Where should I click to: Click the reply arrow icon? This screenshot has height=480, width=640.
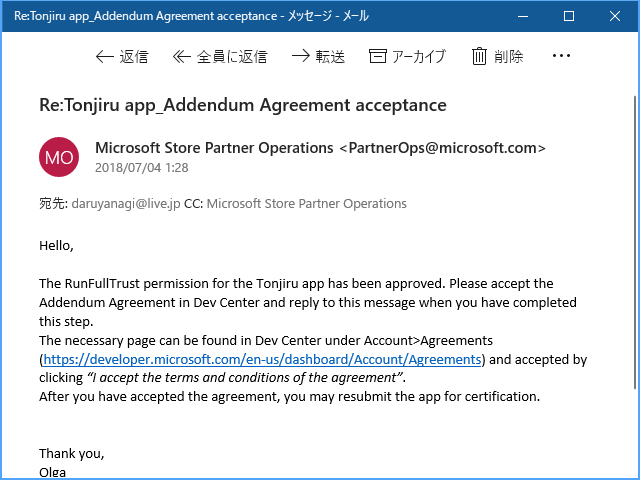[x=104, y=56]
